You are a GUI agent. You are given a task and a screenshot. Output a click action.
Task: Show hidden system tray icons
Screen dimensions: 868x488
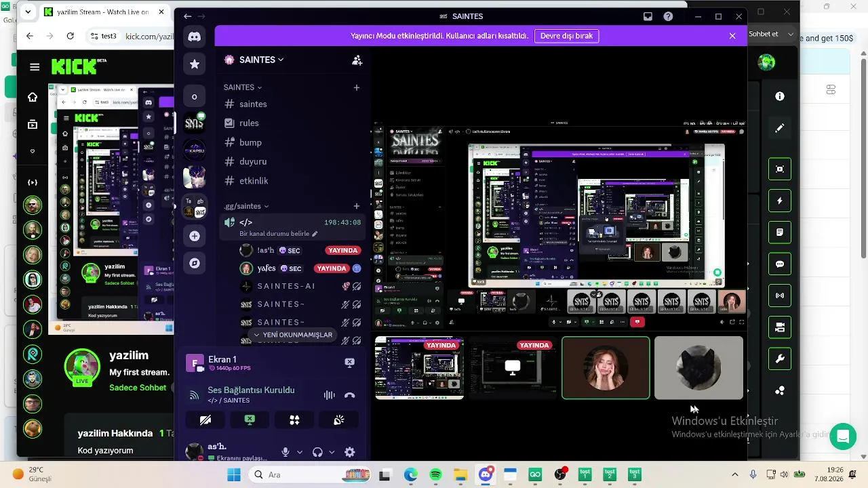[734, 474]
